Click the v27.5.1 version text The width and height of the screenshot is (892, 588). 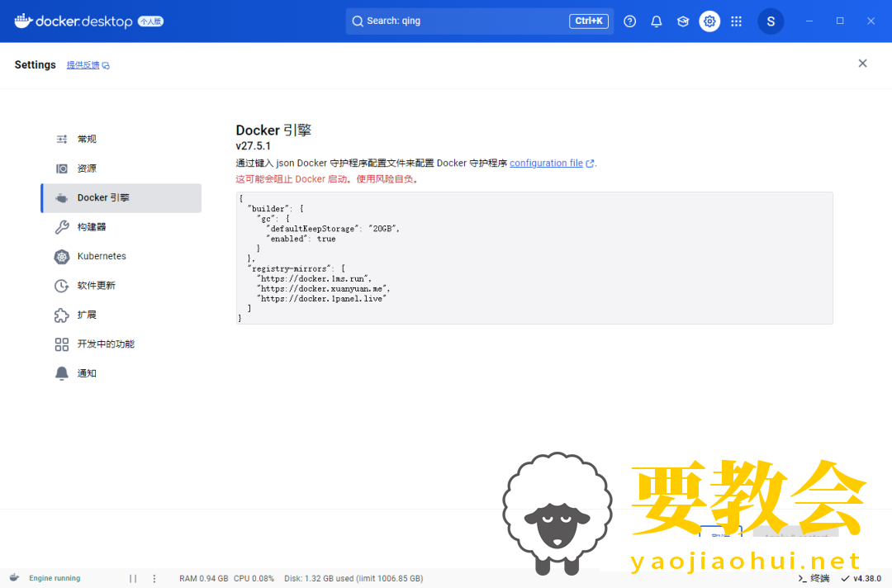pos(254,146)
